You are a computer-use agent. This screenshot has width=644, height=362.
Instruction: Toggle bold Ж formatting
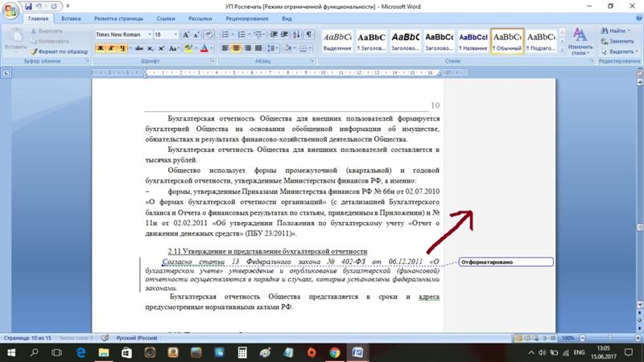click(x=100, y=48)
